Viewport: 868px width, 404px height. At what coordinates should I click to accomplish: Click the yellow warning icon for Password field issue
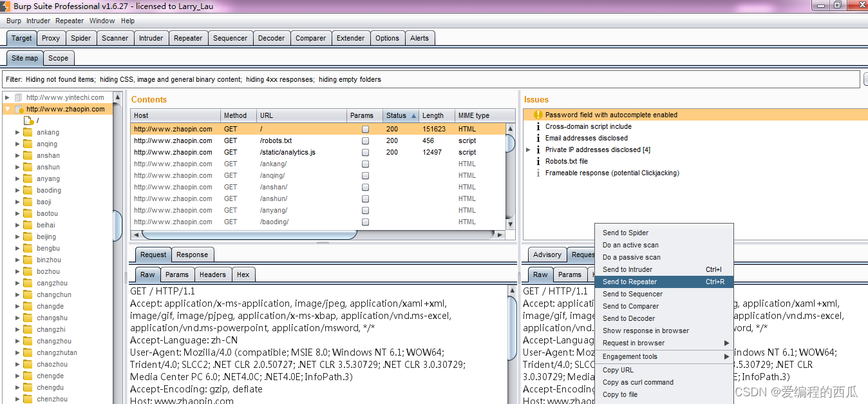pos(538,115)
